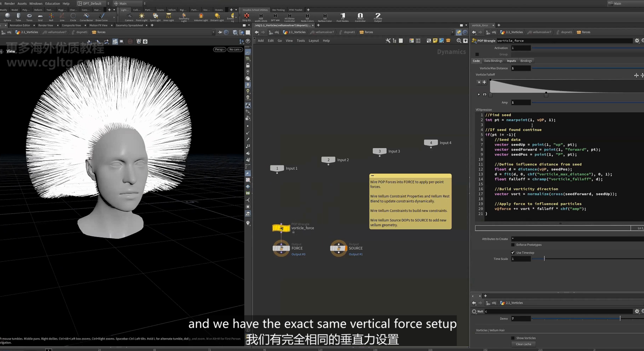This screenshot has width=644, height=351.
Task: Open the DPT_Default desktop dropdown
Action: [x=93, y=4]
